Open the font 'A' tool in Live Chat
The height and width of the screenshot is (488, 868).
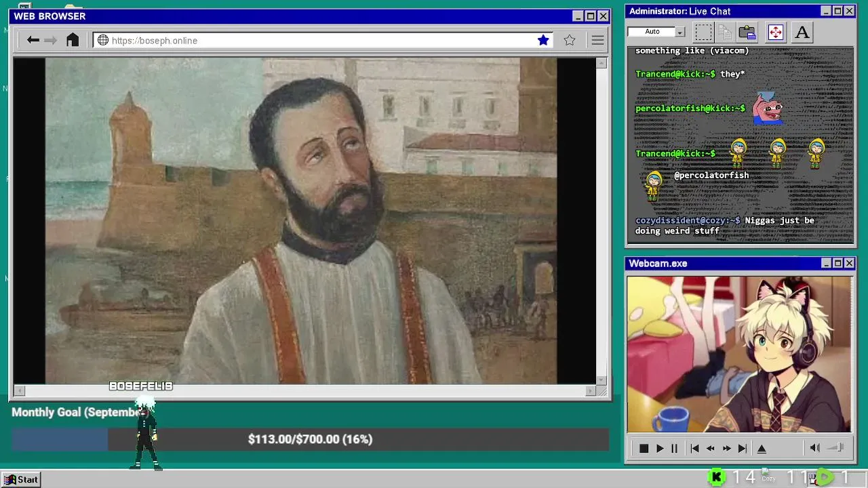click(802, 32)
